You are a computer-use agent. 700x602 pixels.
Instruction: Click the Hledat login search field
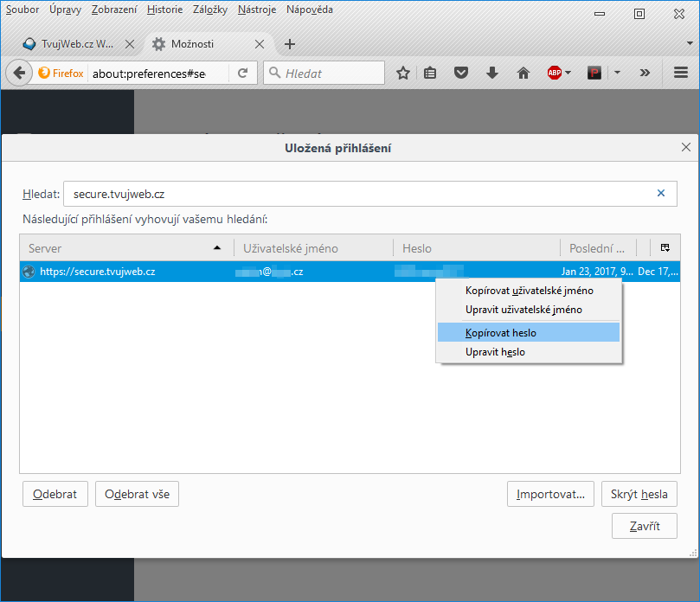(x=355, y=194)
